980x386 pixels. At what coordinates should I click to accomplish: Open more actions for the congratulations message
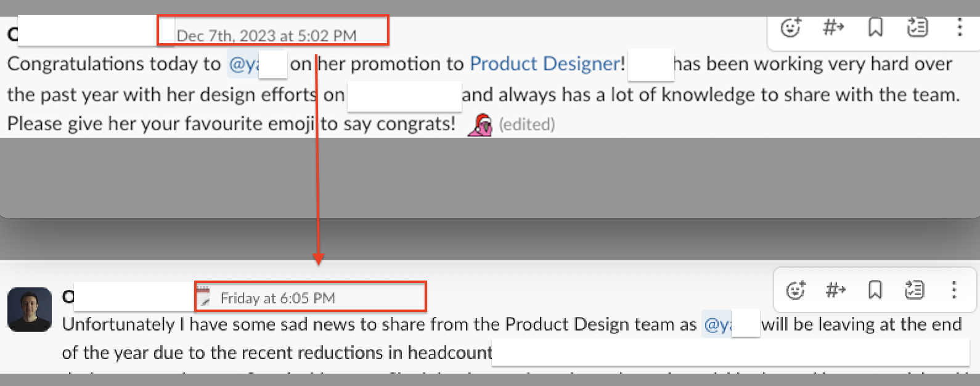(959, 28)
